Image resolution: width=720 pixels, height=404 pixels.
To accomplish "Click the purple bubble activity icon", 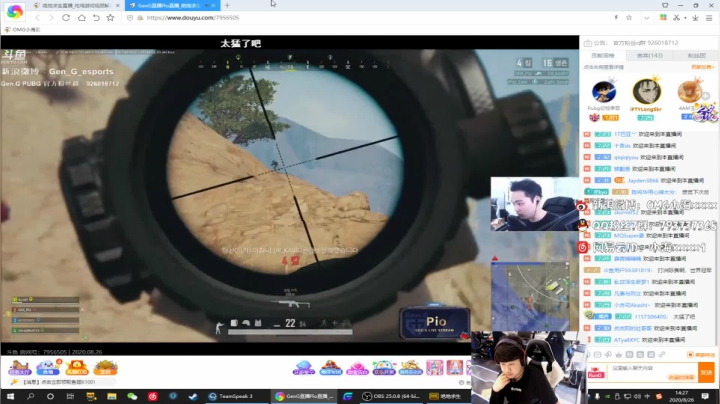I will [x=304, y=368].
